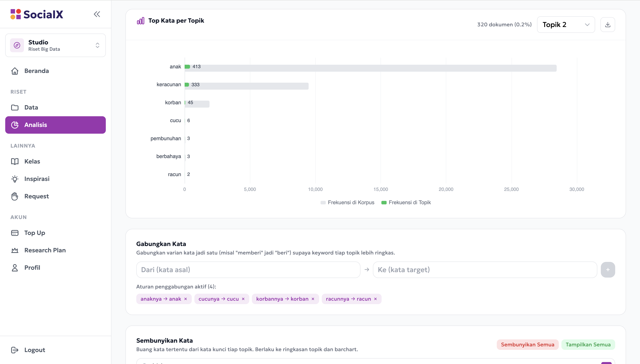Click the Request hand icon

point(15,197)
